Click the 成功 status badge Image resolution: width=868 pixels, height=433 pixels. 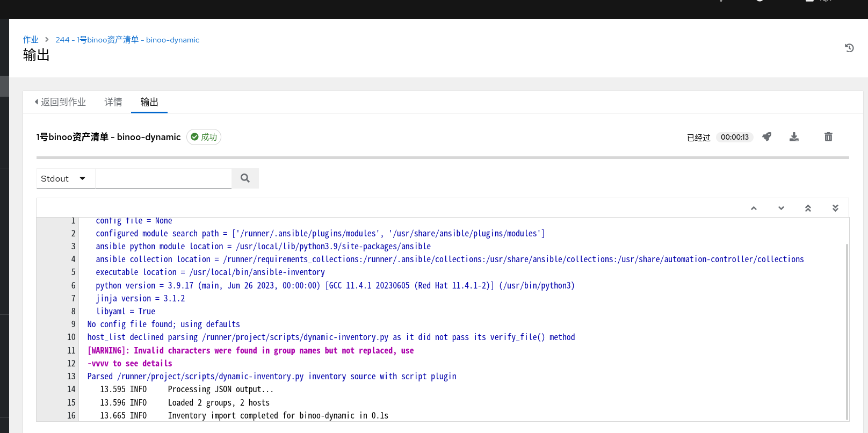pos(204,137)
